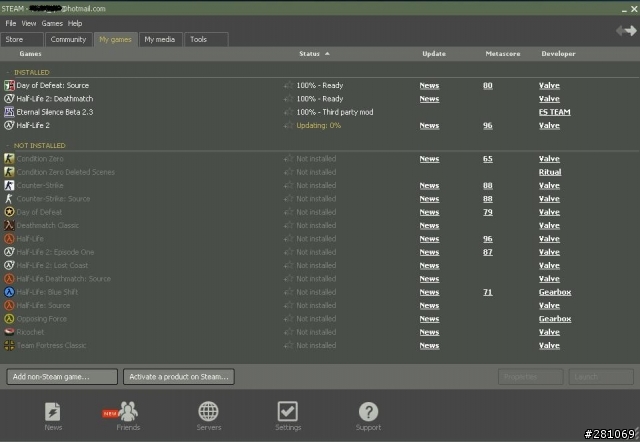This screenshot has width=640, height=442.
Task: Sort by the Developer column header
Action: tap(558, 53)
